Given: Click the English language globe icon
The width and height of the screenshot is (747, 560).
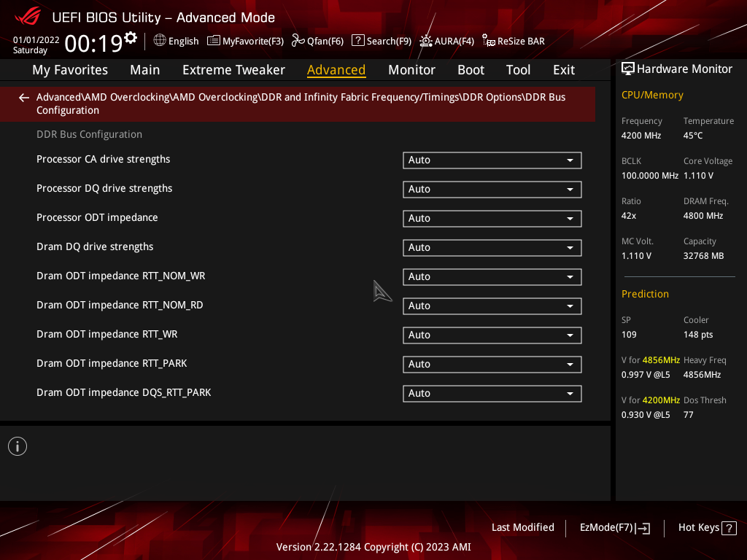Looking at the screenshot, I should pos(160,41).
